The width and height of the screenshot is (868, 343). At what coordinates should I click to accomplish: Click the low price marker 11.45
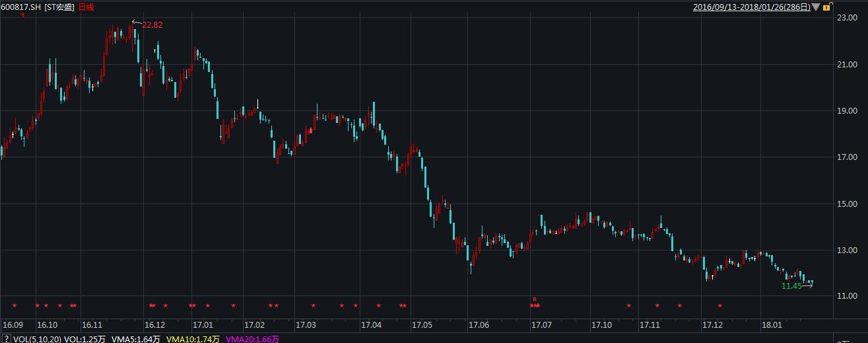[x=791, y=286]
